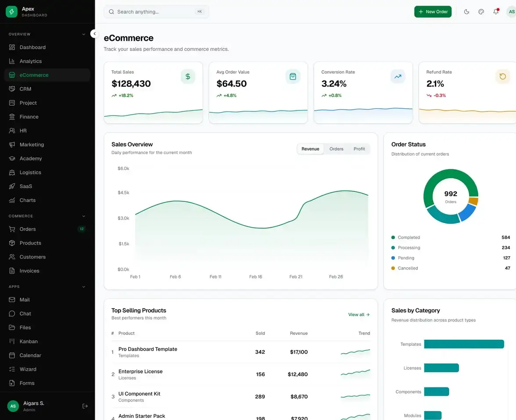Navigate to HR in the sidebar
Viewport: 516px width, 420px height.
(47, 131)
